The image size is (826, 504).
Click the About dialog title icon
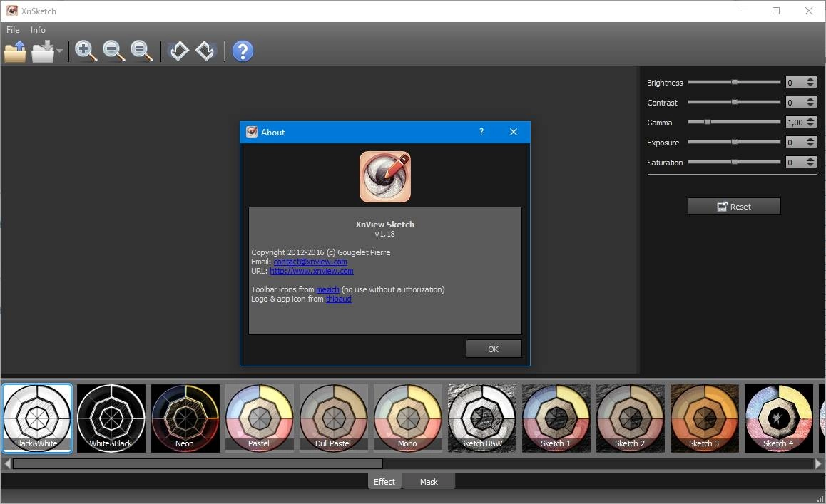pyautogui.click(x=252, y=132)
